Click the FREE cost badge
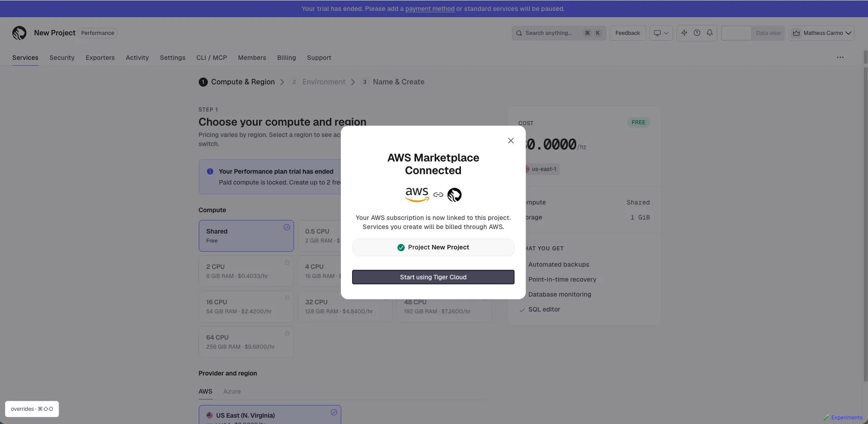Screen dimensions: 868x424 pos(638,122)
